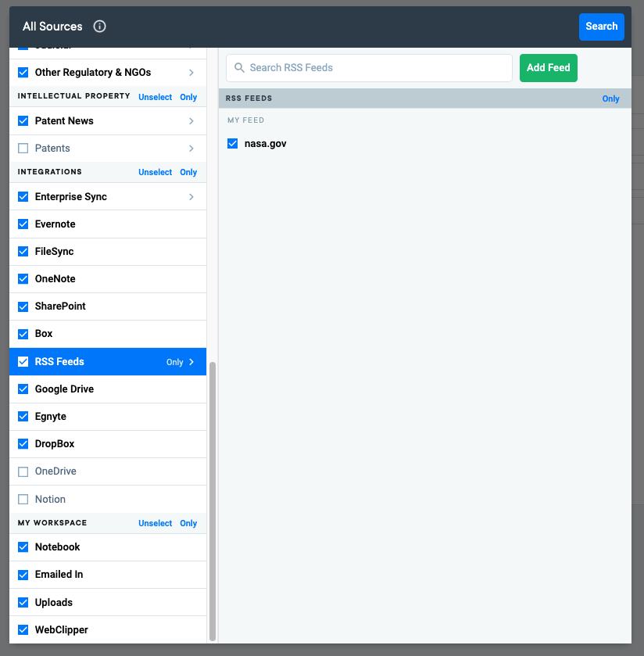Open the Patents row chevron
The width and height of the screenshot is (644, 656).
coord(191,149)
